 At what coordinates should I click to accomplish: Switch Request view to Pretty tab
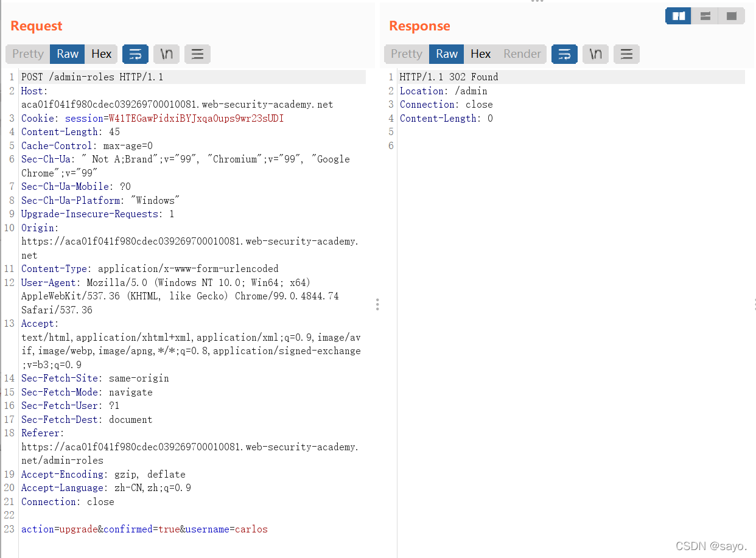[28, 54]
